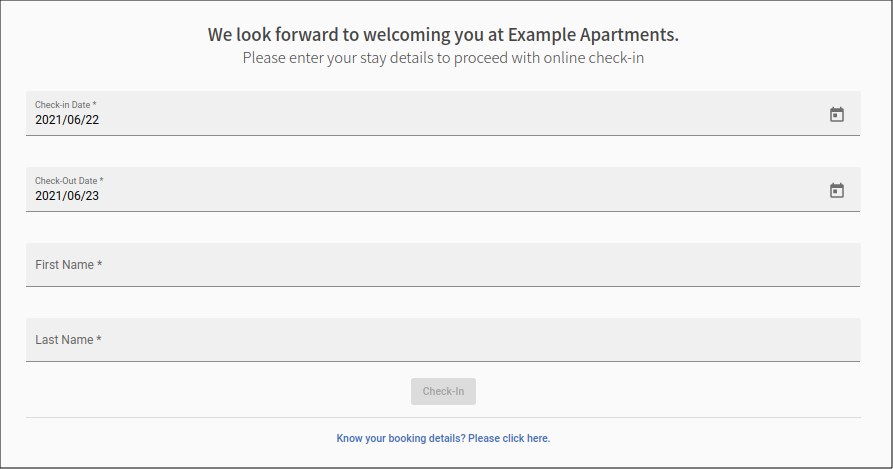Click 'Please click here' in the bottom link
Viewport: 893px width, 469px height.
509,438
